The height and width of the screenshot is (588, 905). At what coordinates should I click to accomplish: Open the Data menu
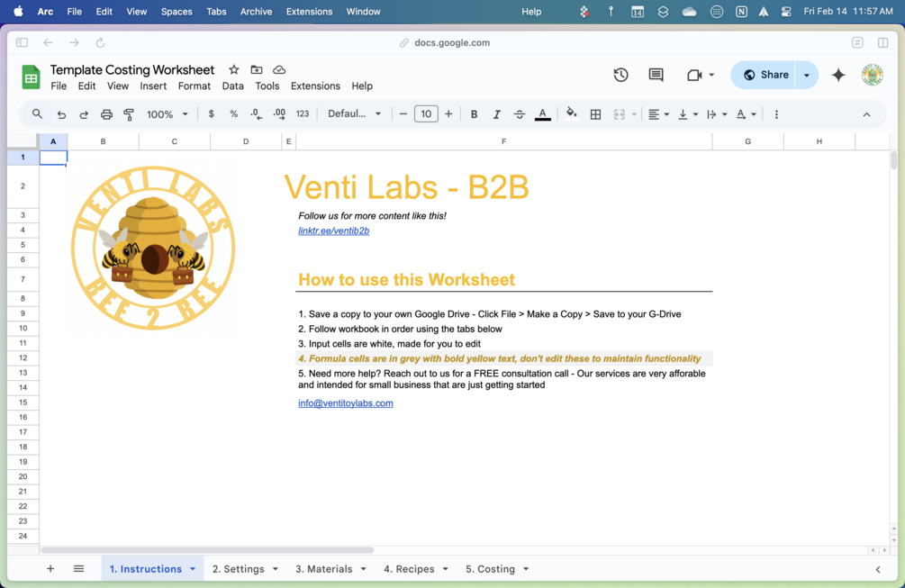232,86
